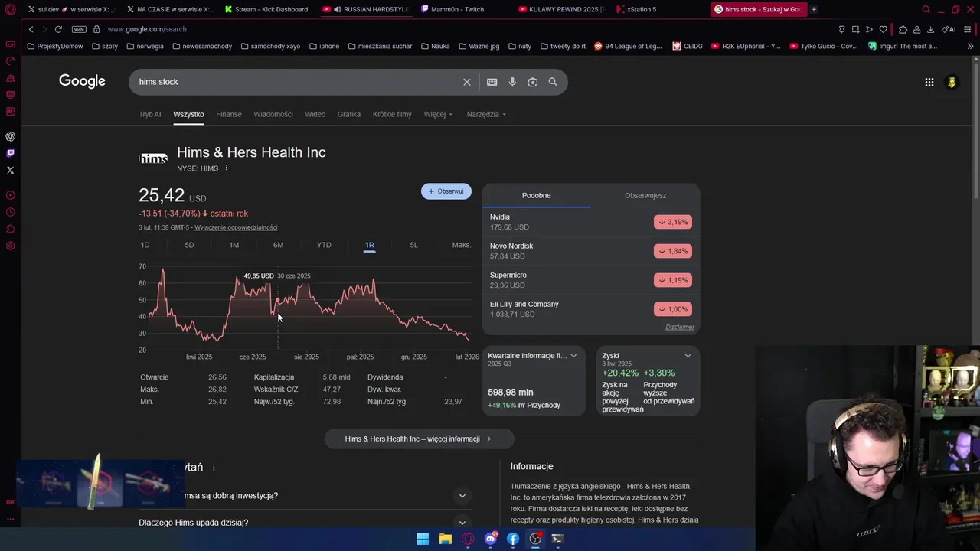Screen dimensions: 980x551
Task: Open the on-screen keyboard in search box
Action: click(492, 82)
